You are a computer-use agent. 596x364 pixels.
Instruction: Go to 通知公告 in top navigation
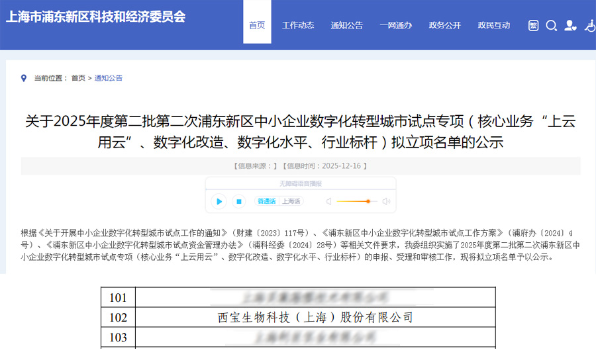[347, 25]
